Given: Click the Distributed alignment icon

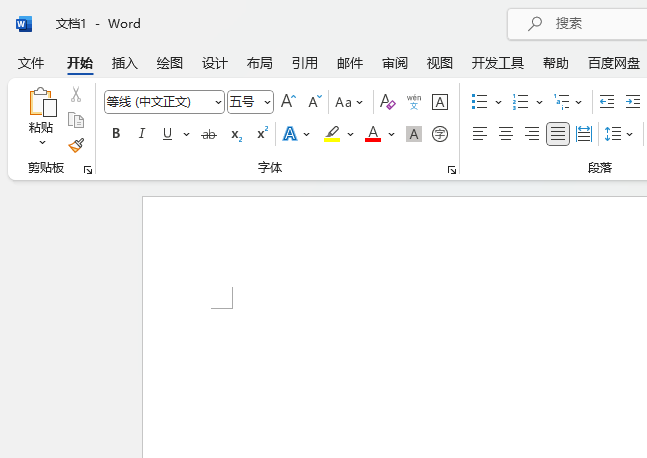Looking at the screenshot, I should click(584, 134).
